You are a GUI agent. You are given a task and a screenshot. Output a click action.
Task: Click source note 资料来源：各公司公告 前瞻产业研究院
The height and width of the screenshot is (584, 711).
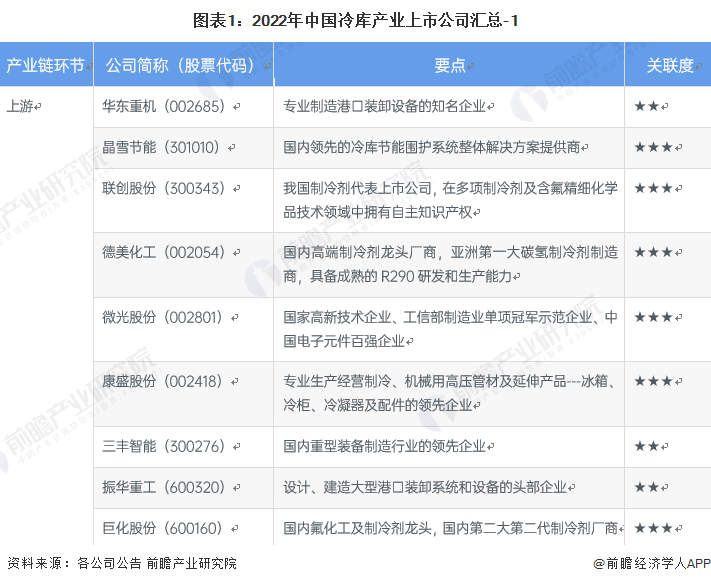(x=122, y=564)
